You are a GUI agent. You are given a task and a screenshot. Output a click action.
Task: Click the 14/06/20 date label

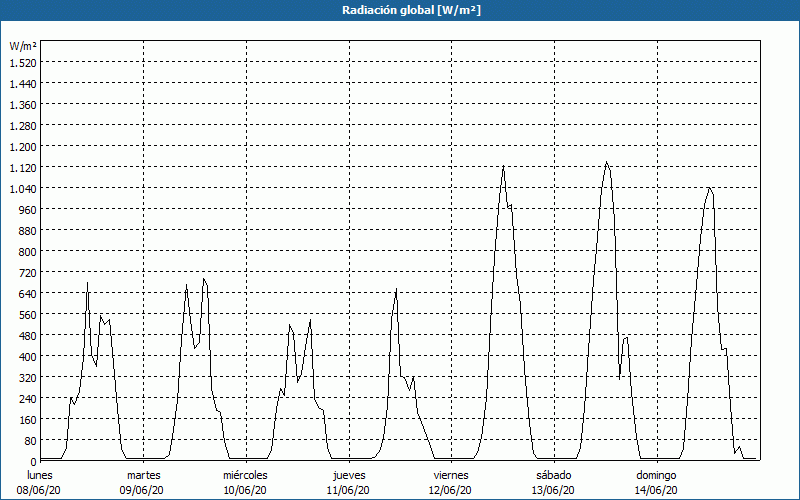coord(656,490)
